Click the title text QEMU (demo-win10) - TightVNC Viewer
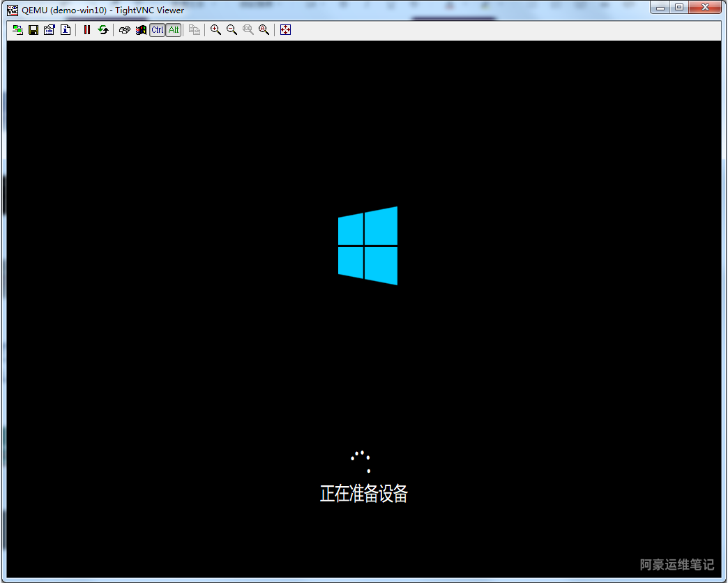Image resolution: width=728 pixels, height=583 pixels. point(103,10)
